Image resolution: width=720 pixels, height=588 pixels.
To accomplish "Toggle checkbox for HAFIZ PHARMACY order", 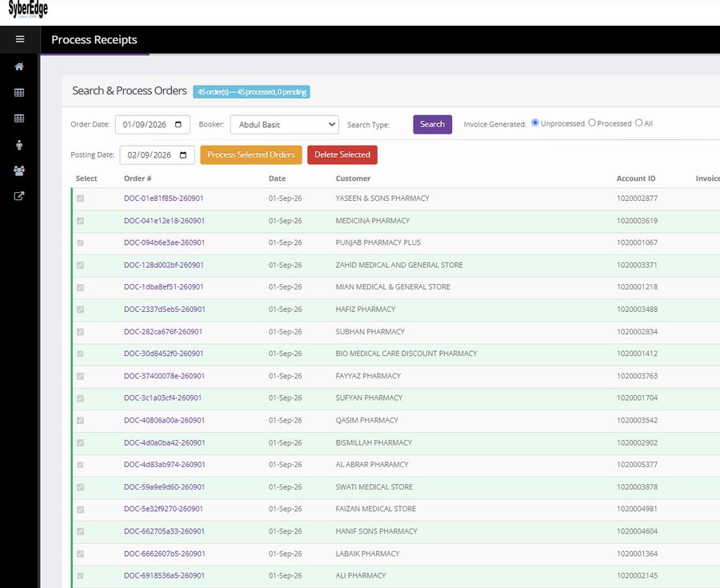I will click(80, 310).
